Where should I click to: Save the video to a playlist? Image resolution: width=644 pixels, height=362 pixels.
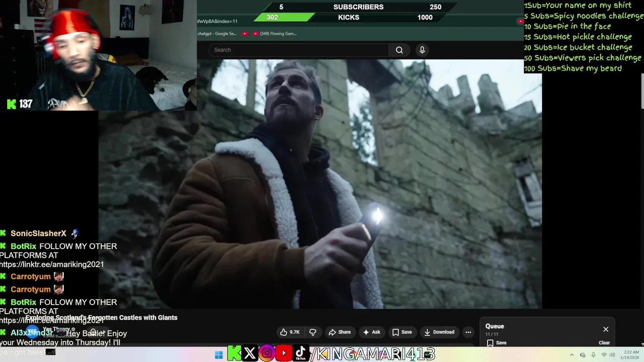click(x=402, y=332)
